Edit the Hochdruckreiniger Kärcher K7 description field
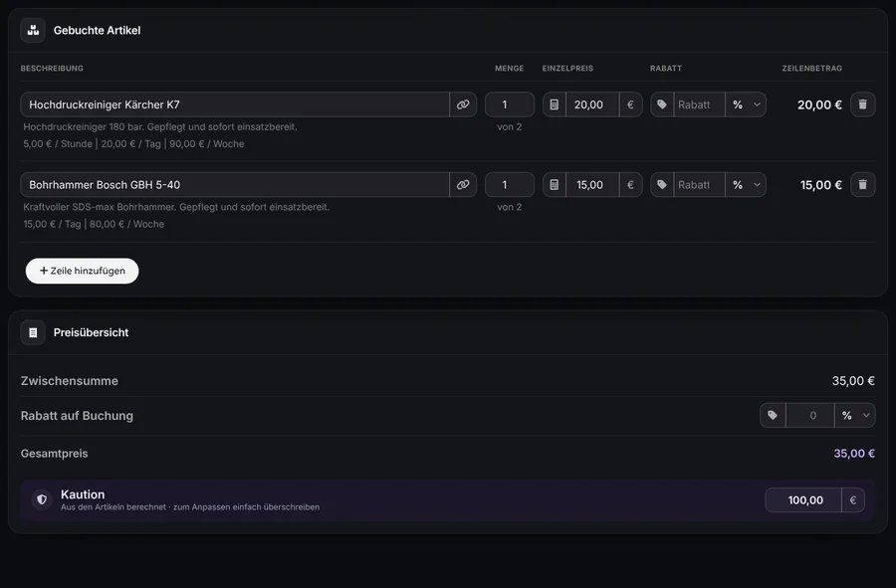 (235, 104)
